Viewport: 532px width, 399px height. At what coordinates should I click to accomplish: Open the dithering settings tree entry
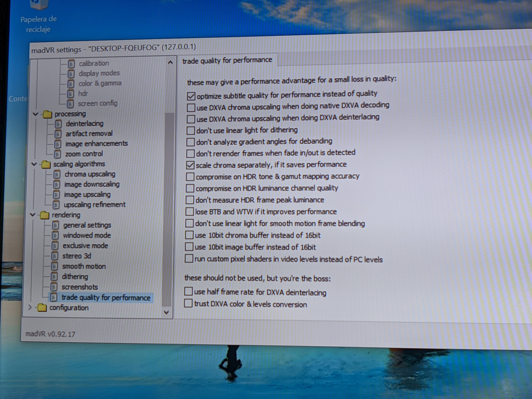(x=75, y=277)
